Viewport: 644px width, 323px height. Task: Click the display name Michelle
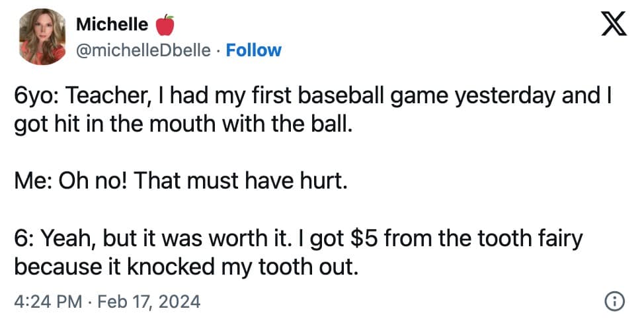click(x=112, y=25)
